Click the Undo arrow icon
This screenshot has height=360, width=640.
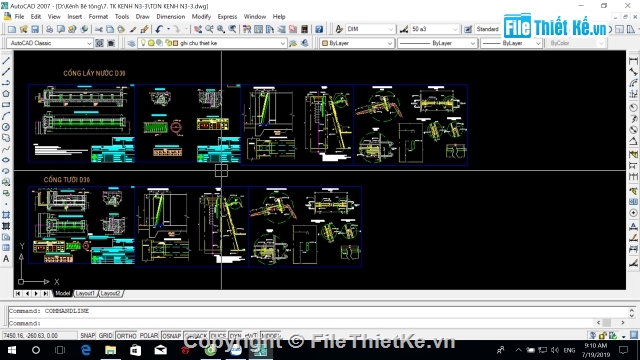coord(159,29)
